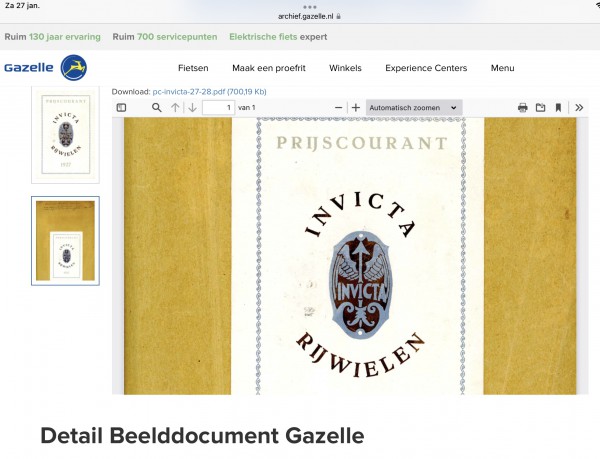Viewport: 600px width, 459px height.
Task: Zoom out with the minus icon
Action: pyautogui.click(x=338, y=108)
